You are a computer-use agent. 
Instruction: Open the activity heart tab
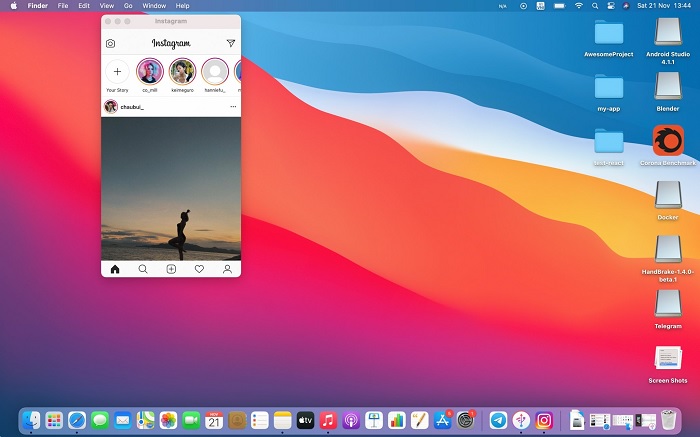199,269
